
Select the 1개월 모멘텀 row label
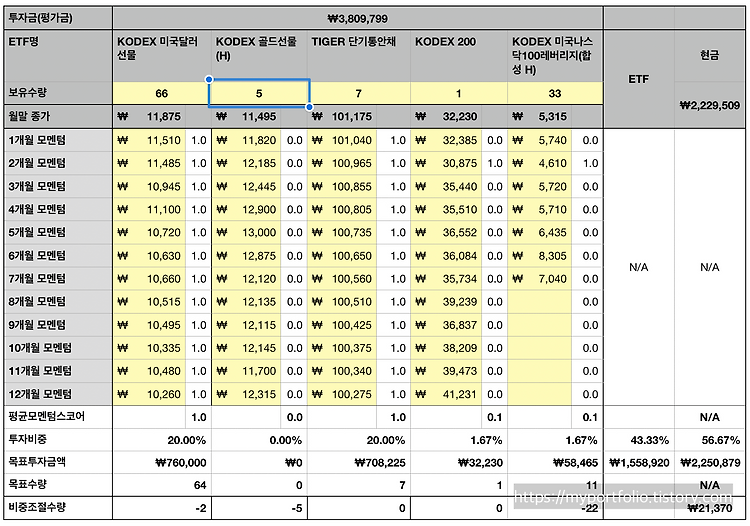(x=58, y=140)
